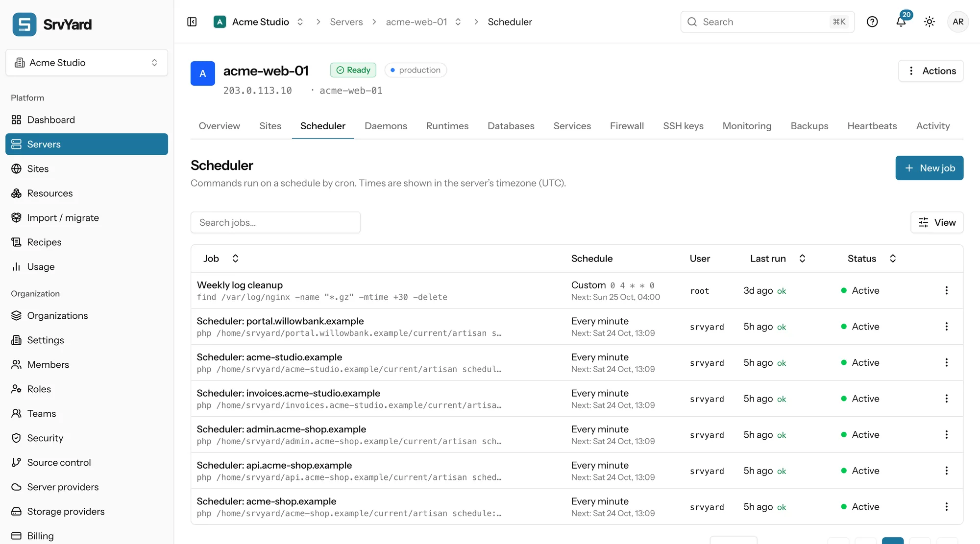Open the View options menu

[937, 223]
